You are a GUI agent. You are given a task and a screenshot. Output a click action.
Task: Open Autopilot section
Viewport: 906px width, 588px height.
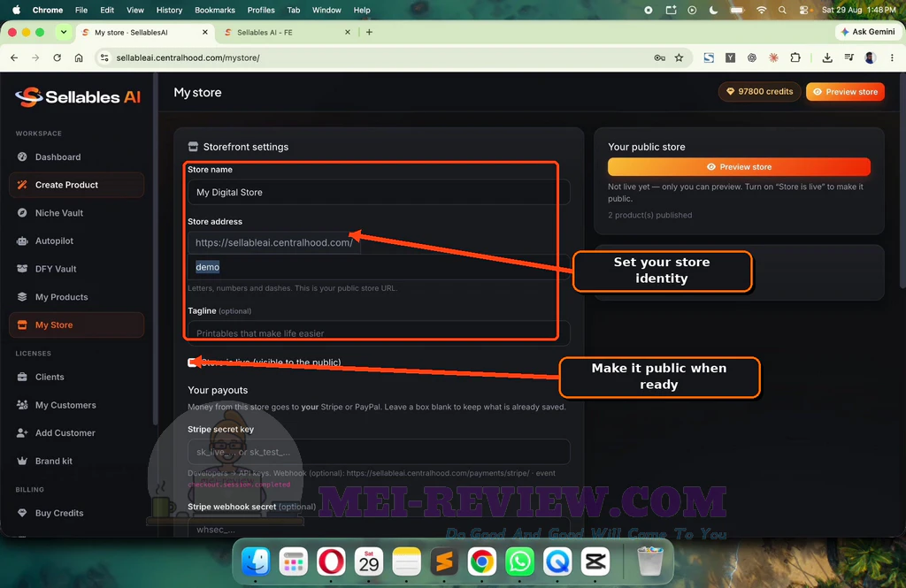click(x=76, y=241)
